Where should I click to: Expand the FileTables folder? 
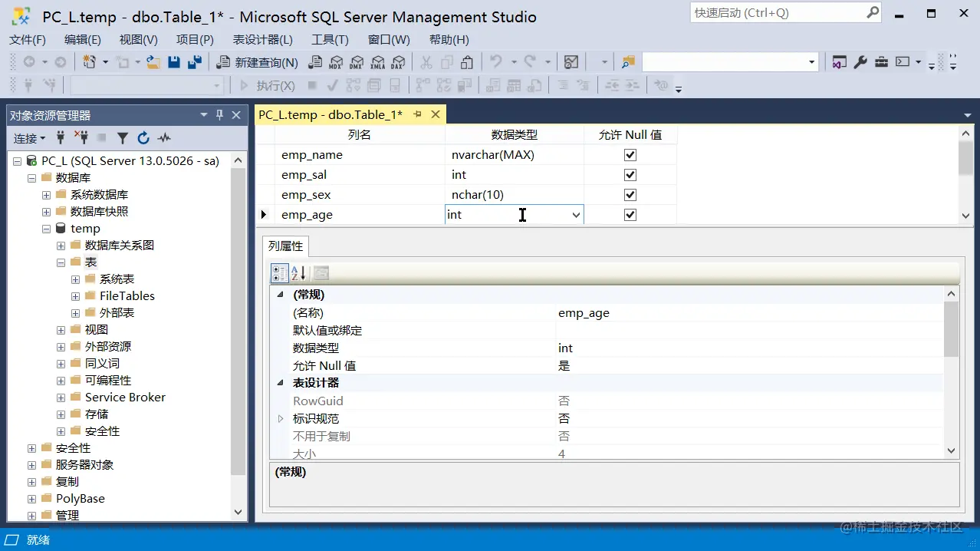point(75,296)
